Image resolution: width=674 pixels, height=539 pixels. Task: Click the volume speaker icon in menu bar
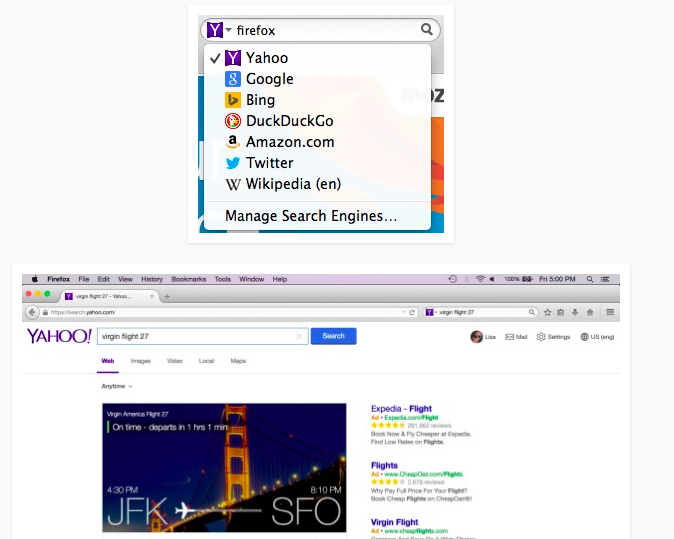[492, 279]
